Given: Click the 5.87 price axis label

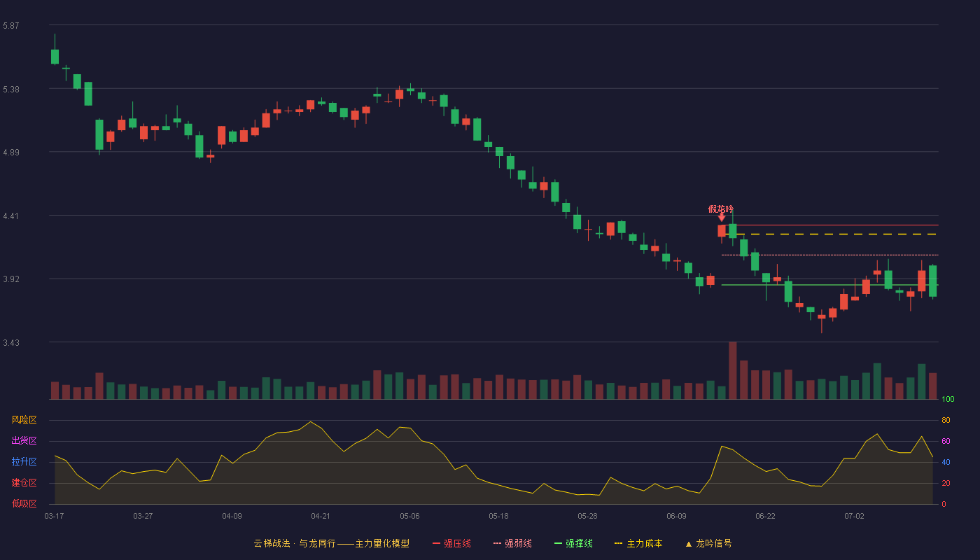Looking at the screenshot, I should pos(11,26).
